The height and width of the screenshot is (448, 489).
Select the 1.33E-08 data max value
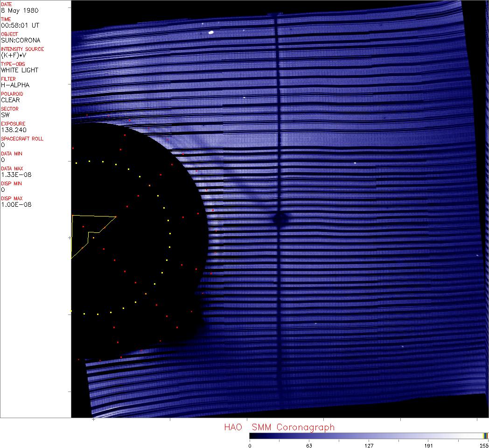pos(15,175)
